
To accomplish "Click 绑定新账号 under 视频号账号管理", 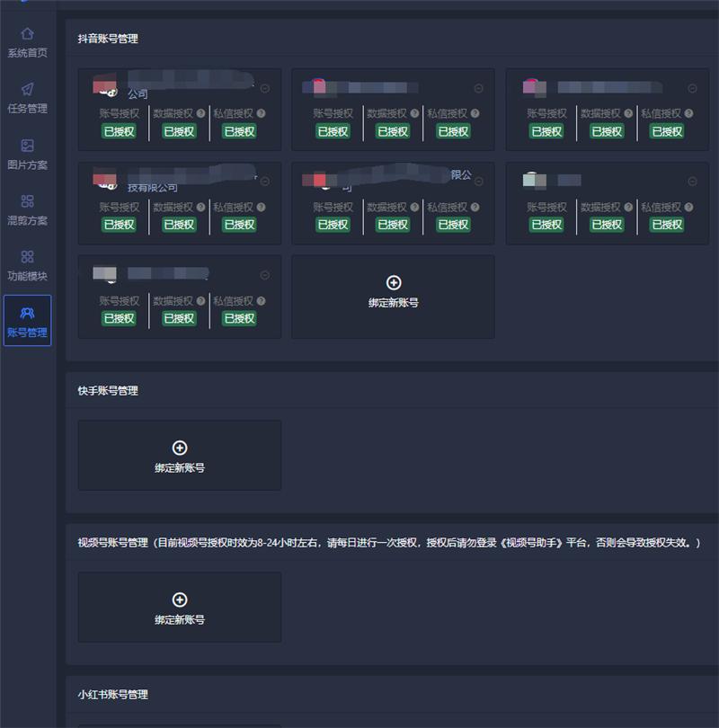I will tap(180, 608).
